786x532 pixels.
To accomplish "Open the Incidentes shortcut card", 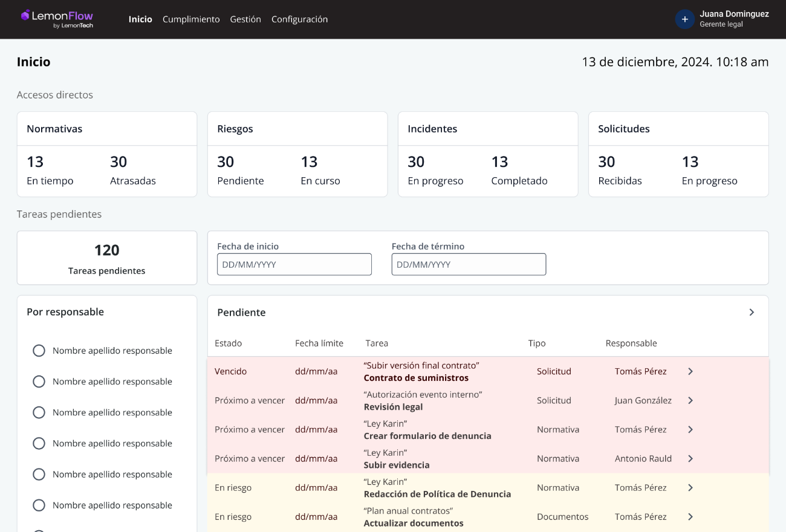I will (488, 154).
